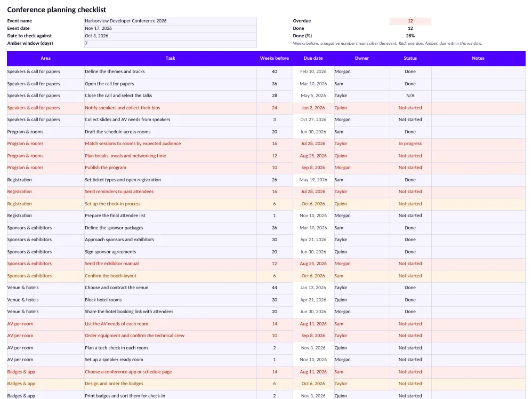Select the Date to check against value Oct 3, 2026
The height and width of the screenshot is (399, 532).
click(171, 36)
